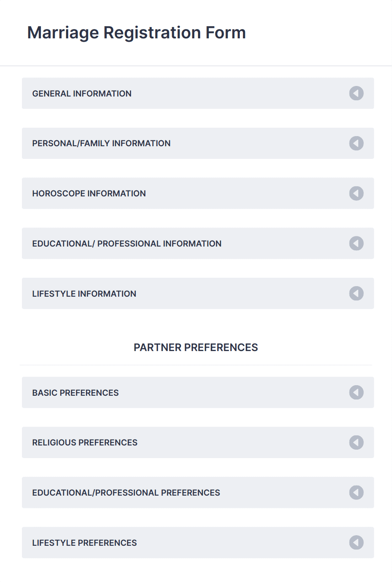This screenshot has width=392, height=582.
Task: Click the arrow icon on BASIC PREFERENCES
Action: 357,392
